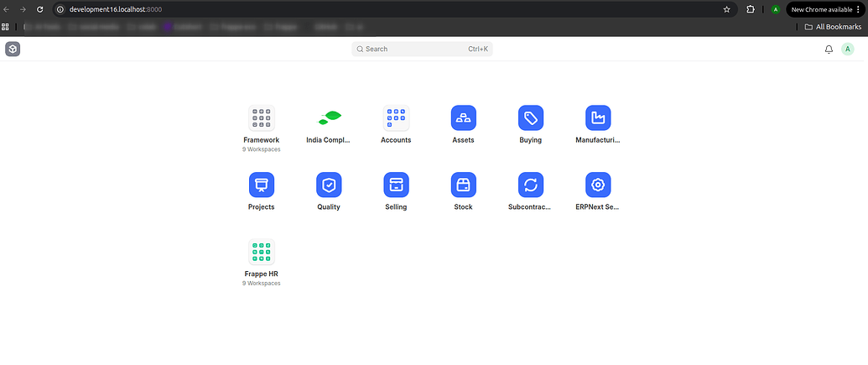Go forward in browser history
Image resolution: width=868 pixels, height=365 pixels.
click(x=23, y=9)
